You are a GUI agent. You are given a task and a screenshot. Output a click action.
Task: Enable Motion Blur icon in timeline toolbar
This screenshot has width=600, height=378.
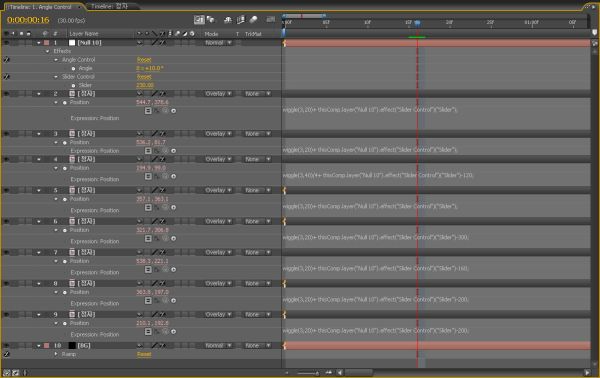pyautogui.click(x=253, y=20)
